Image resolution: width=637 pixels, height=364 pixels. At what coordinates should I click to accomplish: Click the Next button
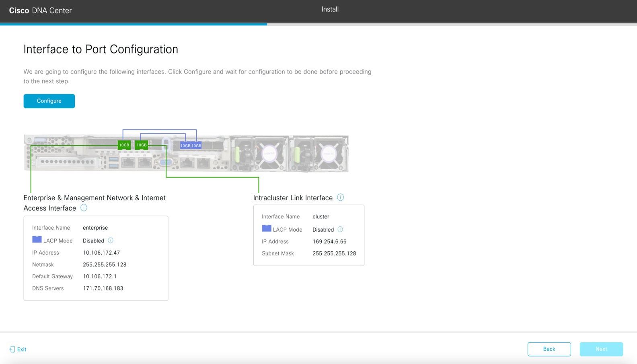(601, 349)
